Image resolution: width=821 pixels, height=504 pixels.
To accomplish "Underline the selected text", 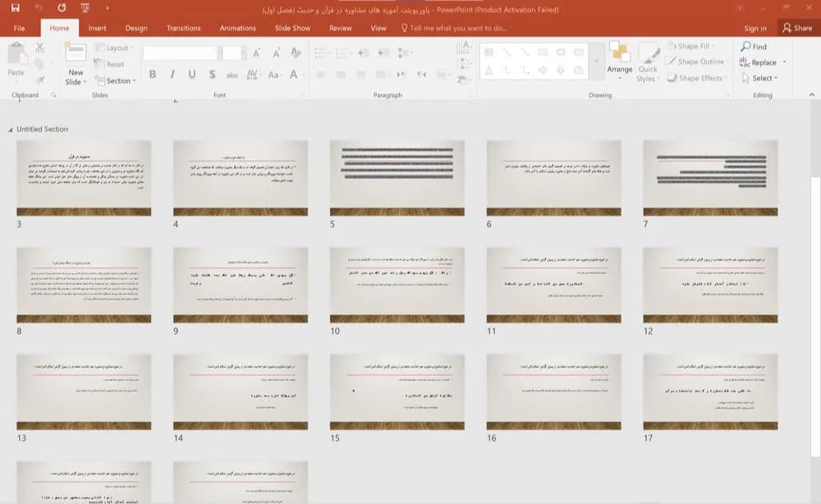I will tap(192, 75).
